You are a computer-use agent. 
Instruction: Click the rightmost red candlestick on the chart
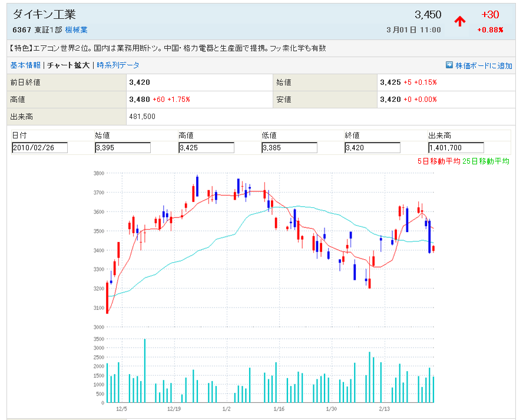[x=433, y=249]
